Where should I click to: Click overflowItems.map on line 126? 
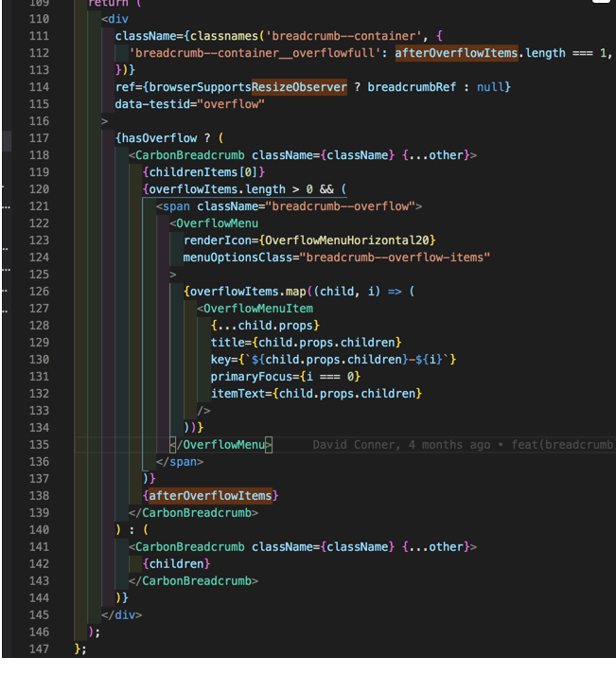click(248, 292)
